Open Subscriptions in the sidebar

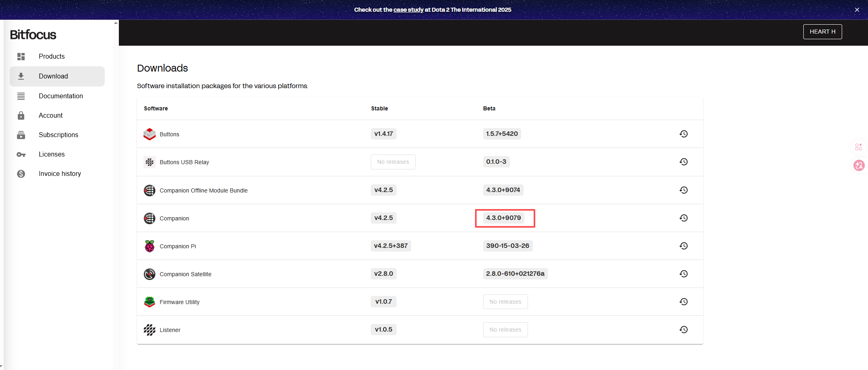click(x=58, y=135)
